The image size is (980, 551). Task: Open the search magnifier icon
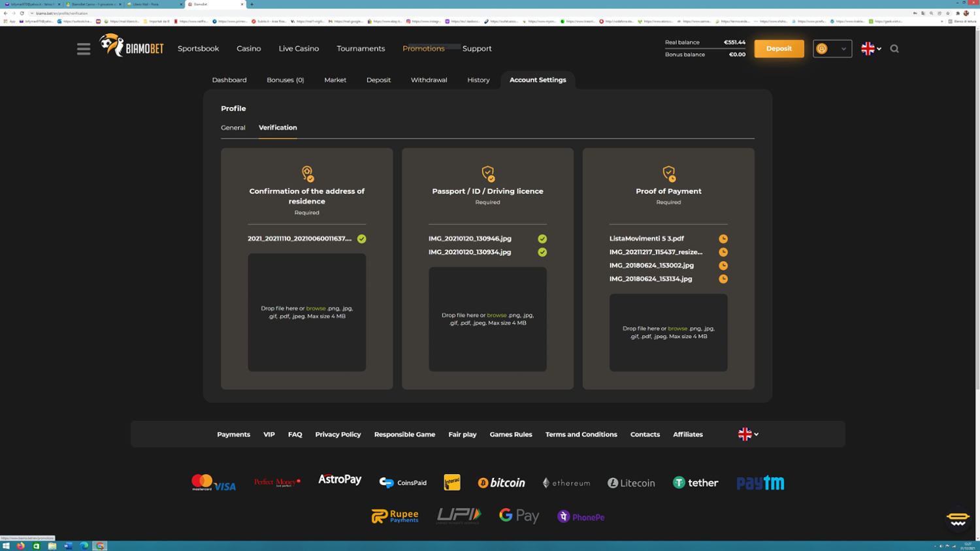pos(894,49)
